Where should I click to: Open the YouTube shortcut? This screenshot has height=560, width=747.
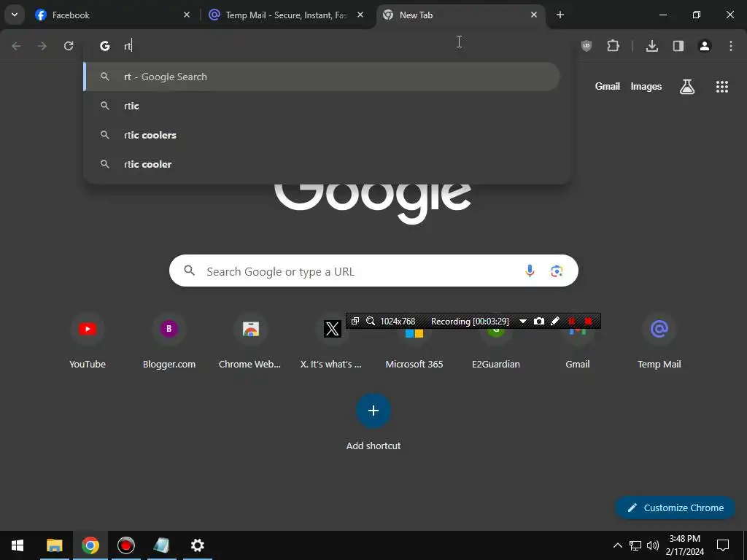[x=88, y=341]
